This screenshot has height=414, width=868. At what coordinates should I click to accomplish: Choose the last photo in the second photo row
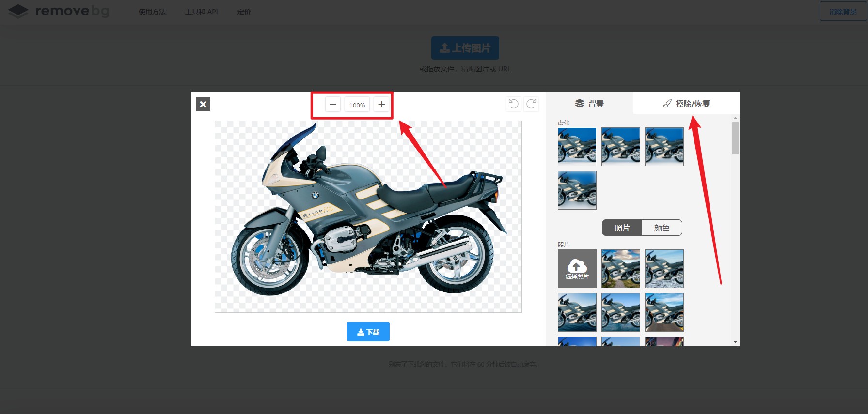tap(664, 312)
